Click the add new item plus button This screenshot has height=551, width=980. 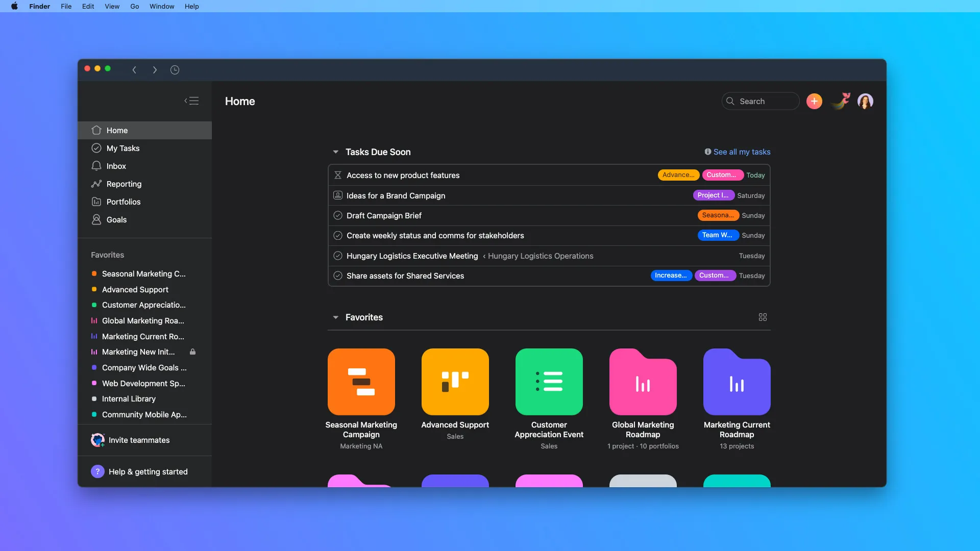(x=814, y=101)
